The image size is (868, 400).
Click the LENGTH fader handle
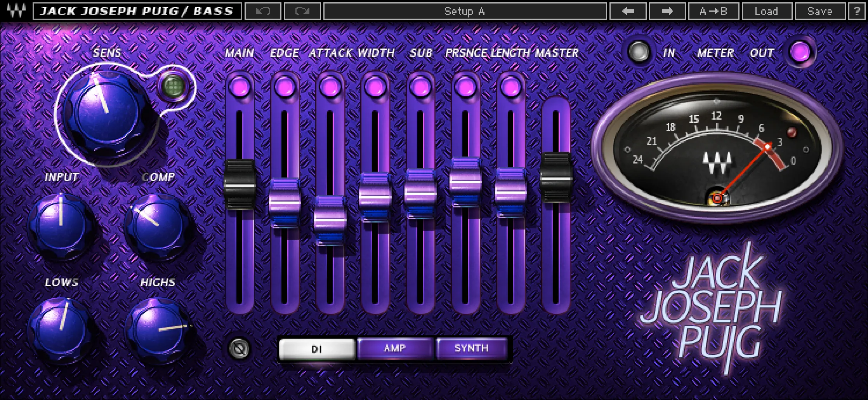(x=510, y=192)
